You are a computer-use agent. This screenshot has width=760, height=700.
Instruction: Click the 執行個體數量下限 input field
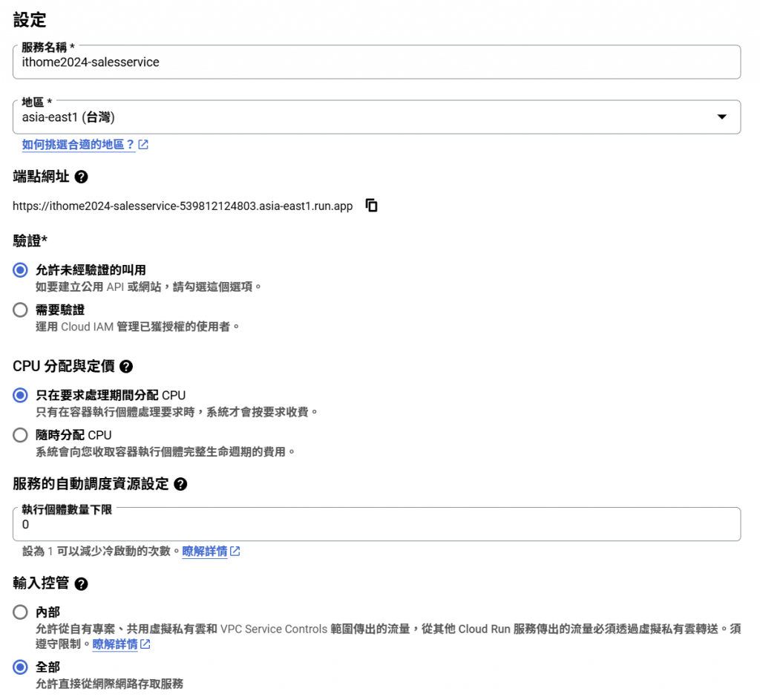click(376, 524)
